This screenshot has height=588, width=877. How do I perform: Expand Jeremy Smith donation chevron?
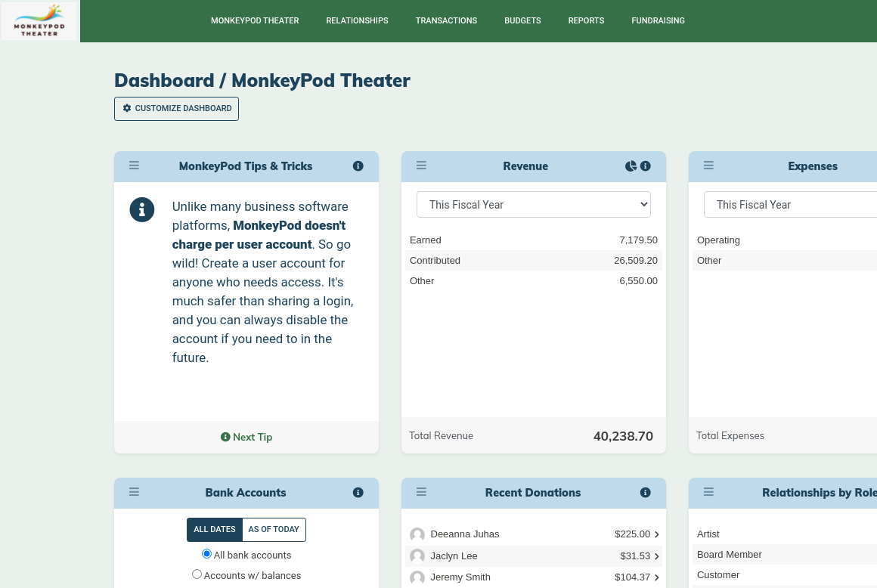coord(657,577)
